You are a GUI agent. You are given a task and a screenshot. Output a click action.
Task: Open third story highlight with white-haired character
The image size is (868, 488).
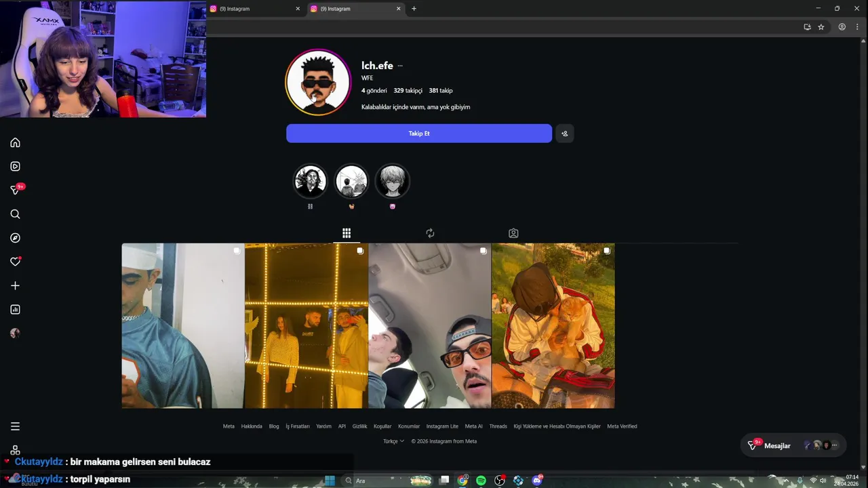pyautogui.click(x=392, y=182)
